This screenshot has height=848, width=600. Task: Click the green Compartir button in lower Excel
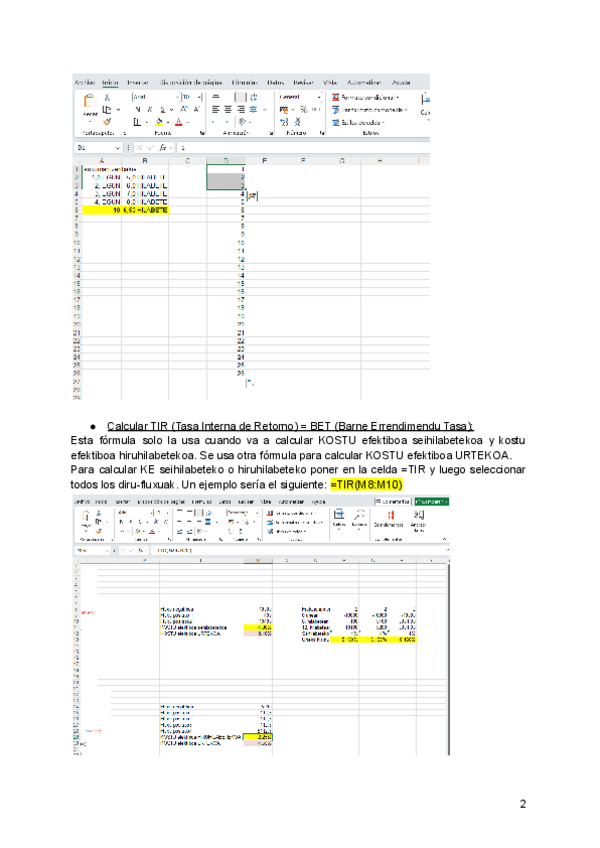tap(431, 501)
